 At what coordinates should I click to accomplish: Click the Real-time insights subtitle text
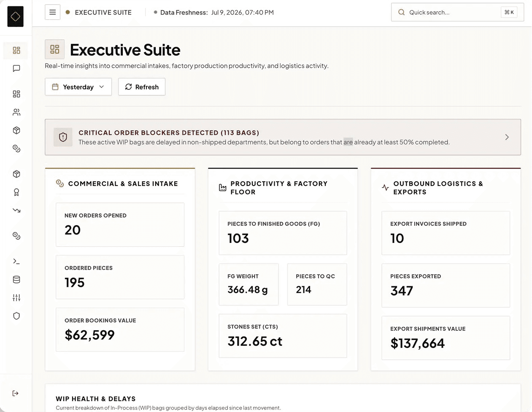[x=186, y=66]
